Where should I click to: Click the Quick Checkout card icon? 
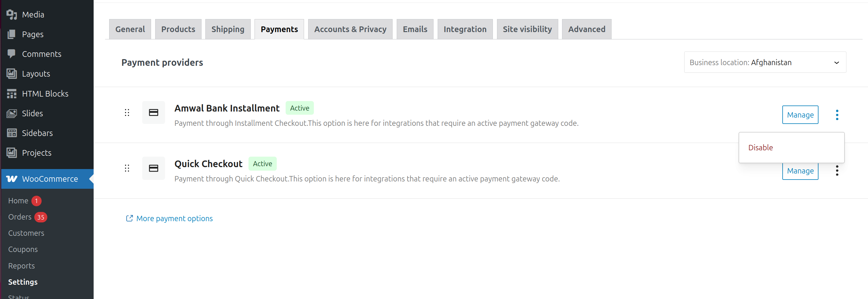click(x=154, y=168)
